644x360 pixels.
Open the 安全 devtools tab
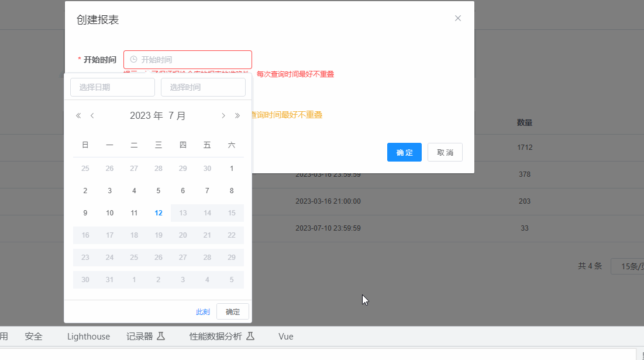[34, 337]
